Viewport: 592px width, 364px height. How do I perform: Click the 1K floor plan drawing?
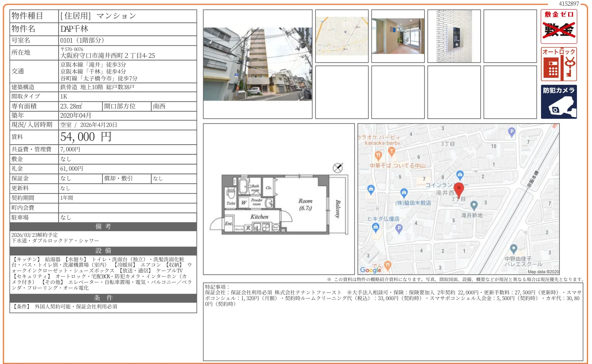point(278,204)
